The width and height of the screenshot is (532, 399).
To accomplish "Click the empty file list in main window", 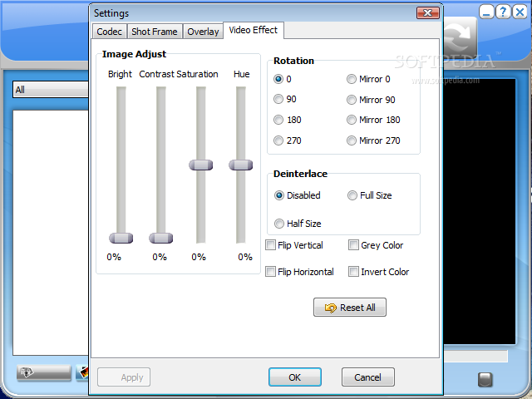I will coord(51,233).
